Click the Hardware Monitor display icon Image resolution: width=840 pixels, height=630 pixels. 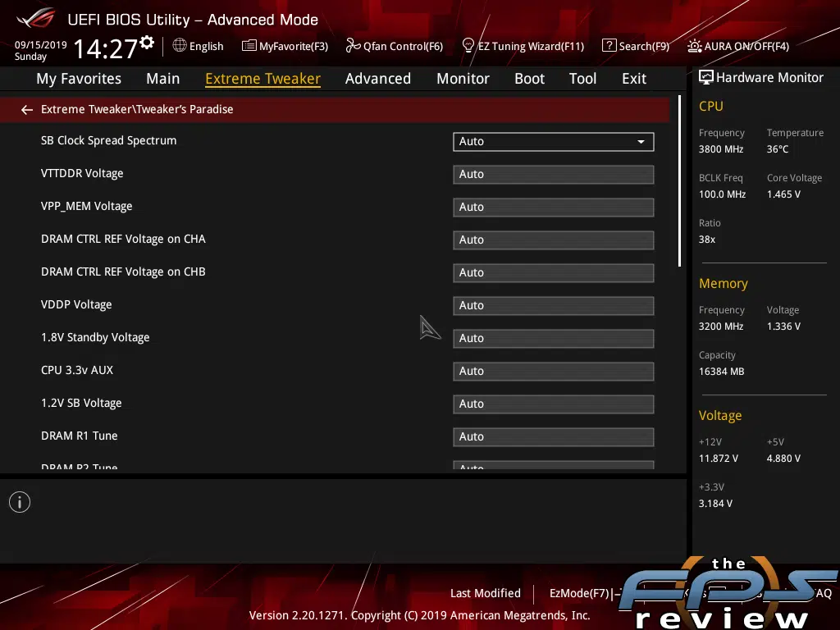point(706,78)
